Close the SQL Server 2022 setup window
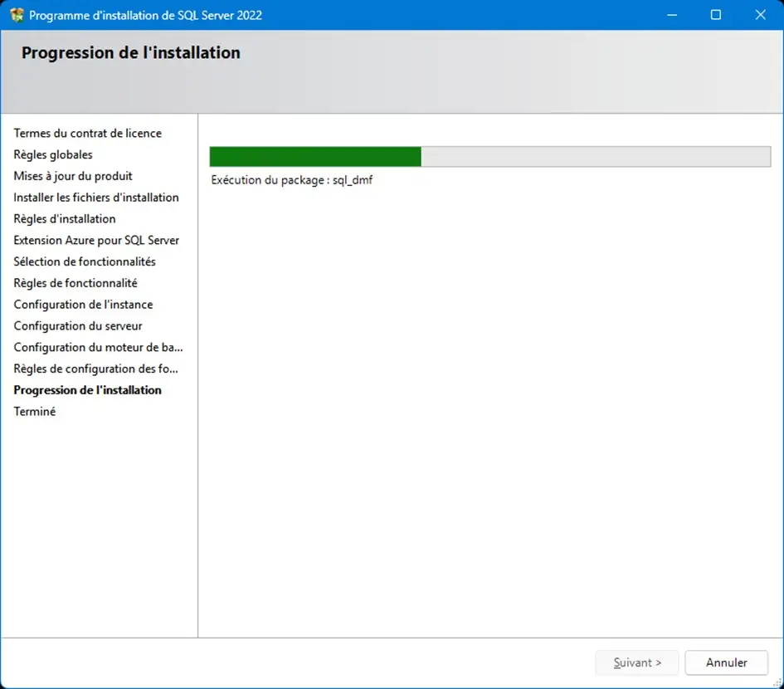784x689 pixels. pos(761,15)
